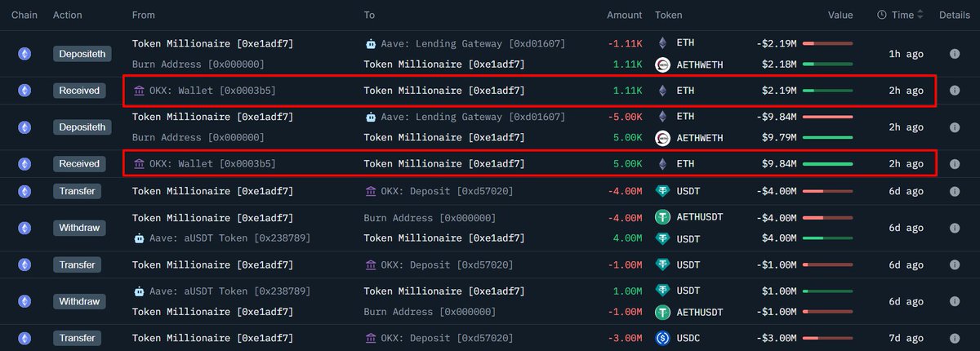
Task: Click the Amount column header
Action: [625, 15]
